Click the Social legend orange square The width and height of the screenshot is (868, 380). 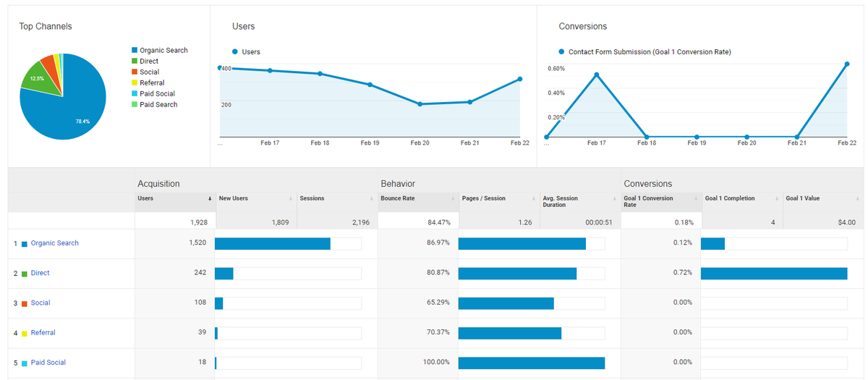[135, 72]
